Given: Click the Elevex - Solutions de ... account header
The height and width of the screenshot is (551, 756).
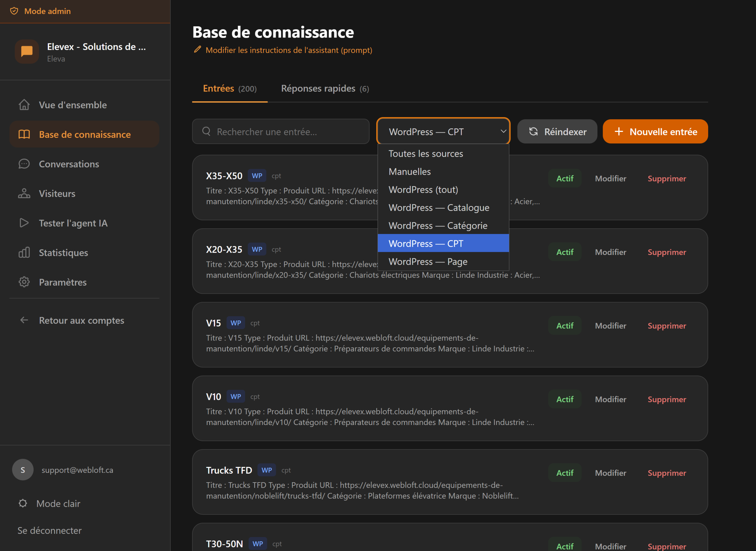Looking at the screenshot, I should tap(85, 52).
